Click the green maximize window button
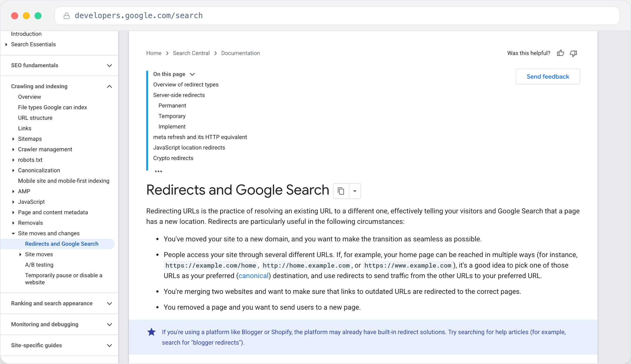631x364 pixels. 38,16
